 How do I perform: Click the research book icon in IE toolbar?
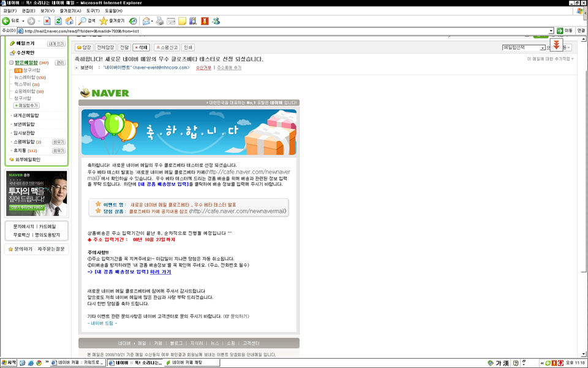pos(193,21)
